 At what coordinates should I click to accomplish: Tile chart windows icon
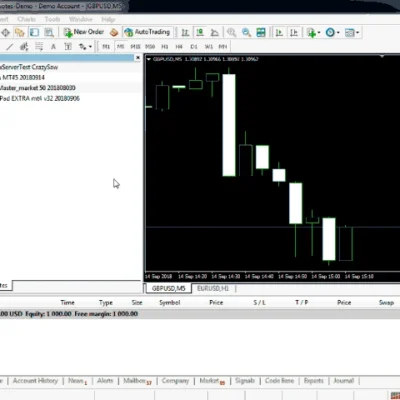(261, 32)
